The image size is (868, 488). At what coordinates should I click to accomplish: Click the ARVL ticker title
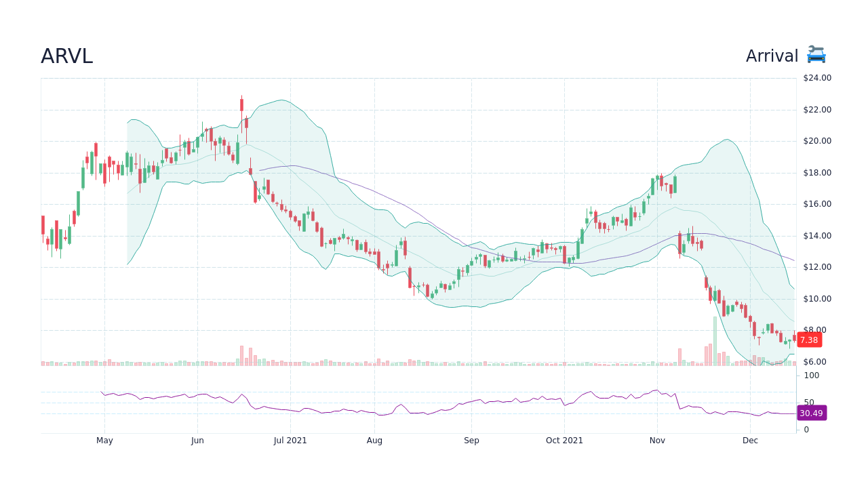(66, 56)
